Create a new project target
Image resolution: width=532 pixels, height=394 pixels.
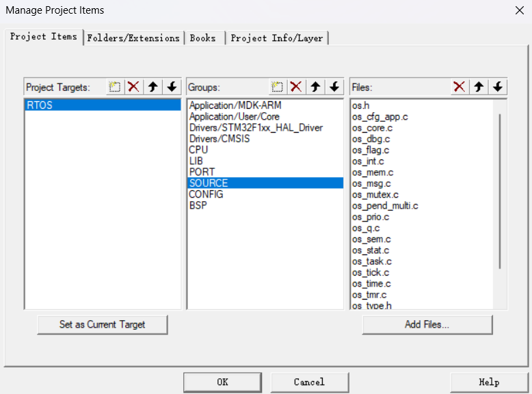pos(115,87)
